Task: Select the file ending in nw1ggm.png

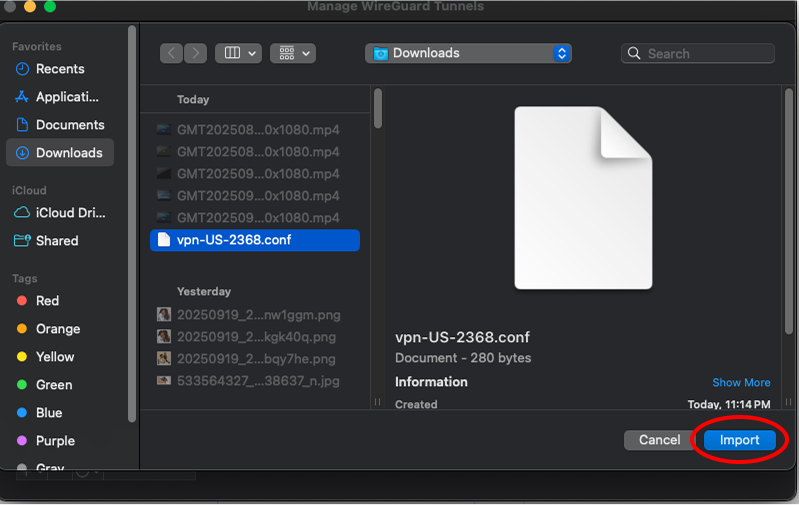Action: coord(255,315)
